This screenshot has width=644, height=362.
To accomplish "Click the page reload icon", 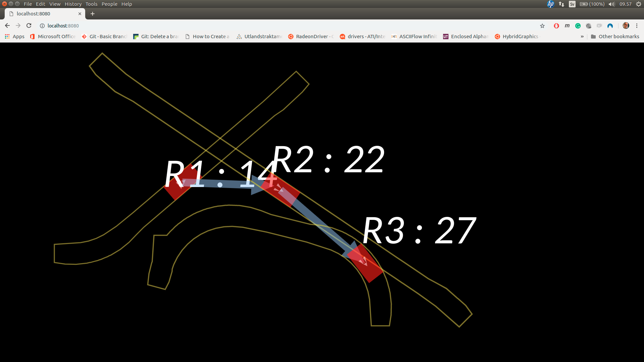I will [x=29, y=25].
